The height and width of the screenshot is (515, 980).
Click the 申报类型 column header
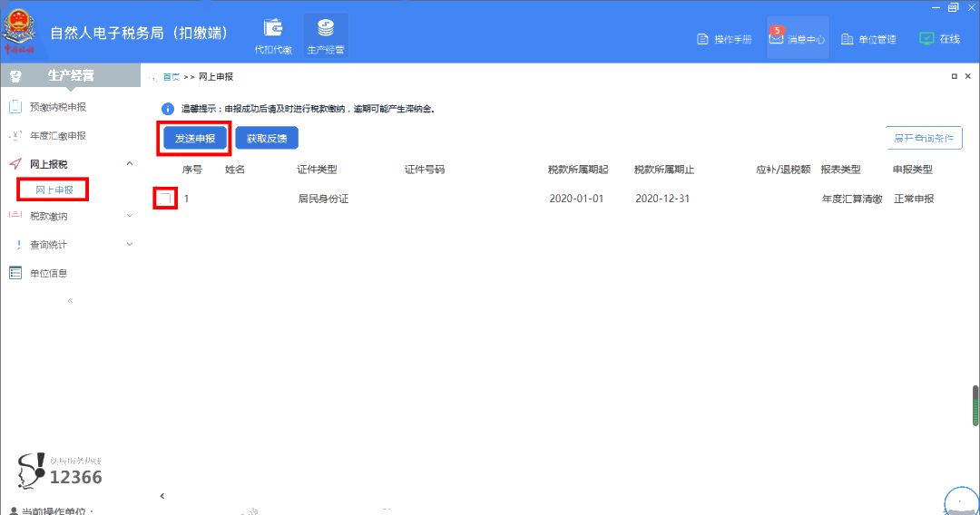(913, 170)
